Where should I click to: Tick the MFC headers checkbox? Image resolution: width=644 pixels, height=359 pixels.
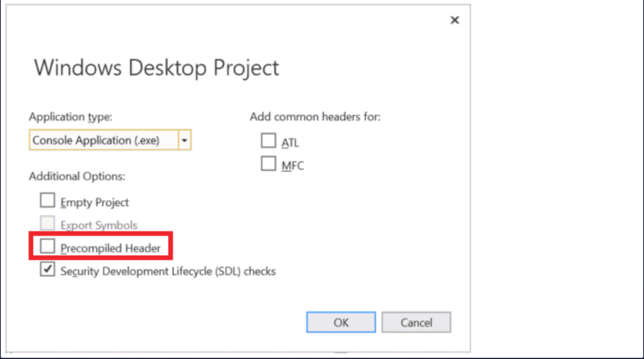[x=268, y=164]
